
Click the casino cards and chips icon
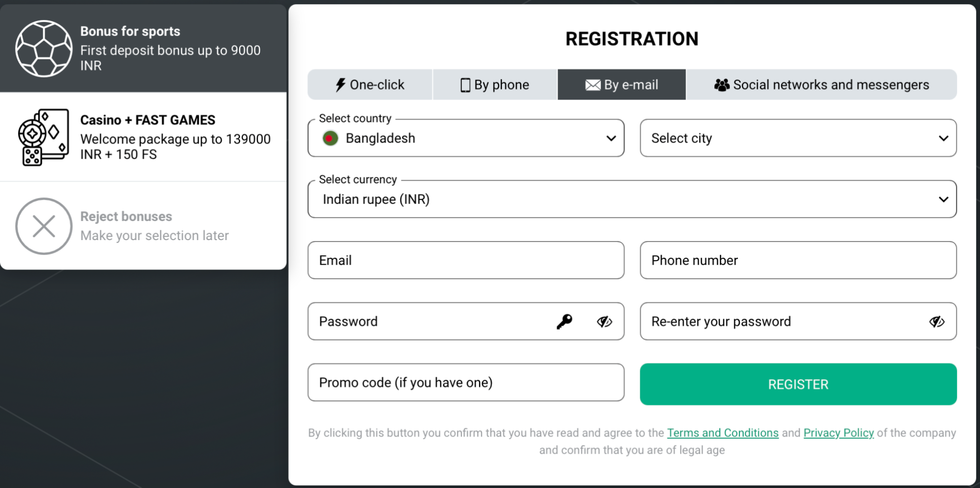point(43,137)
